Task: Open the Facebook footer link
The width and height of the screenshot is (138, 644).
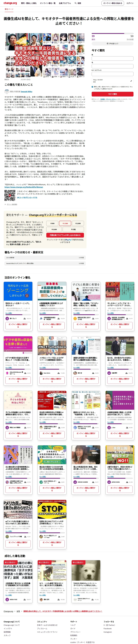Action: click(107, 629)
